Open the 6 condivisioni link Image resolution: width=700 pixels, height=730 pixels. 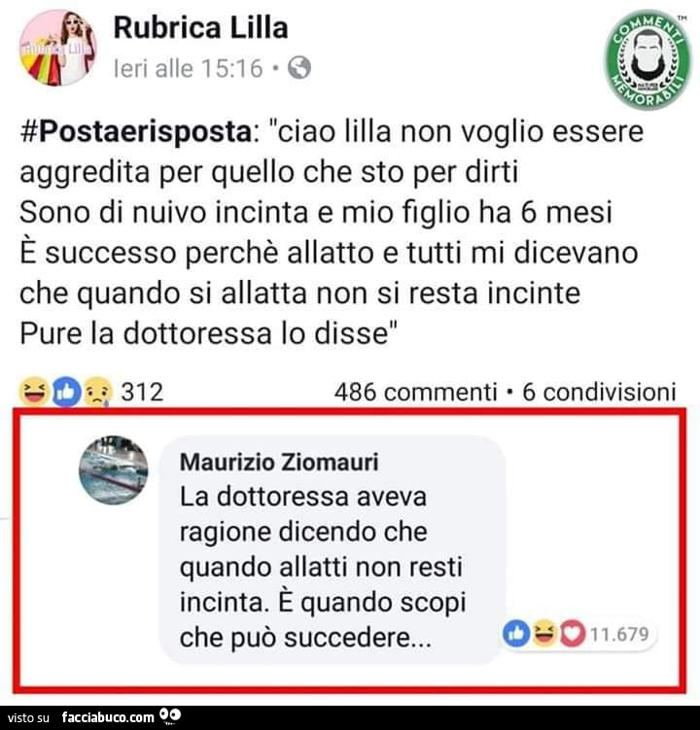599,392
